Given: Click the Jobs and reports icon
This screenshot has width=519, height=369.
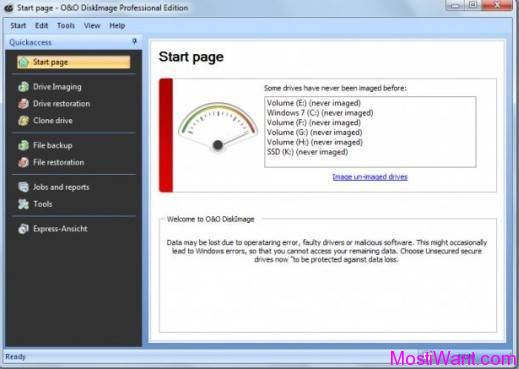Looking at the screenshot, I should pyautogui.click(x=23, y=187).
